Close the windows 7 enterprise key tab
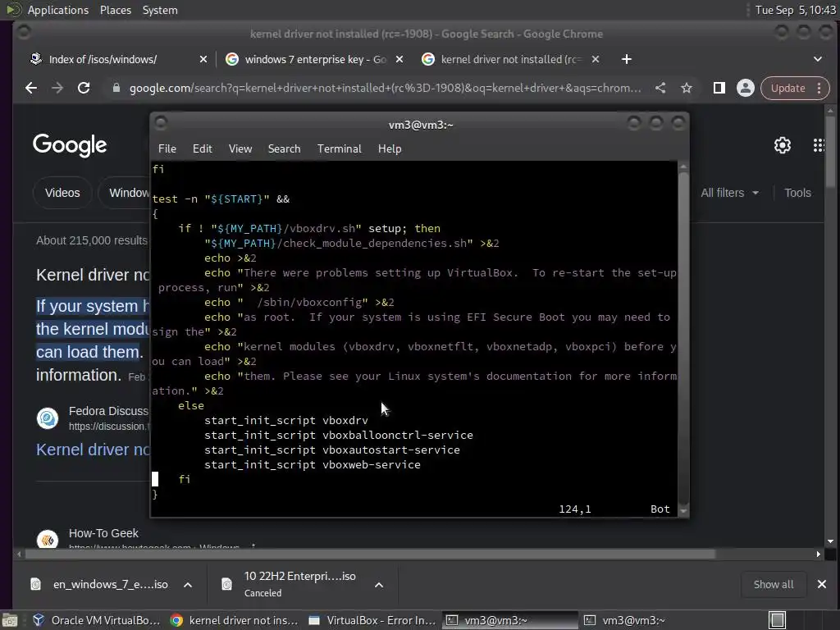This screenshot has width=840, height=630. coord(399,59)
